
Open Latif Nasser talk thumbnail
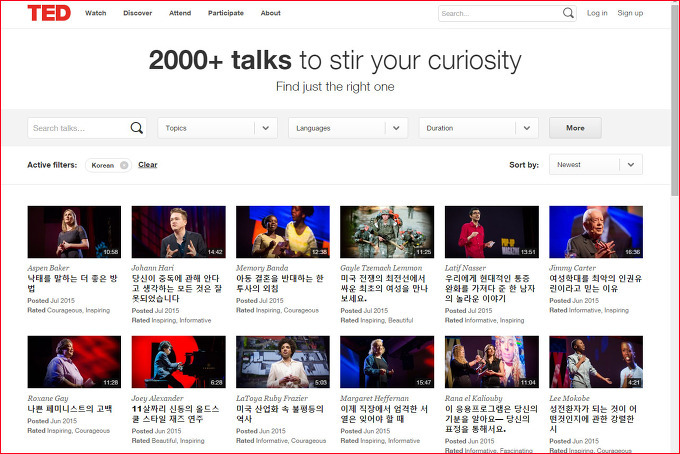(492, 232)
